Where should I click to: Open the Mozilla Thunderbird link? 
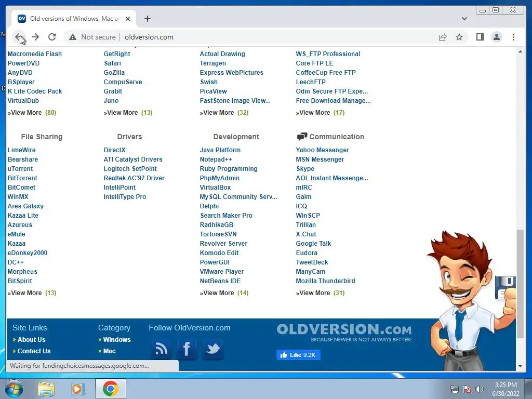point(325,281)
